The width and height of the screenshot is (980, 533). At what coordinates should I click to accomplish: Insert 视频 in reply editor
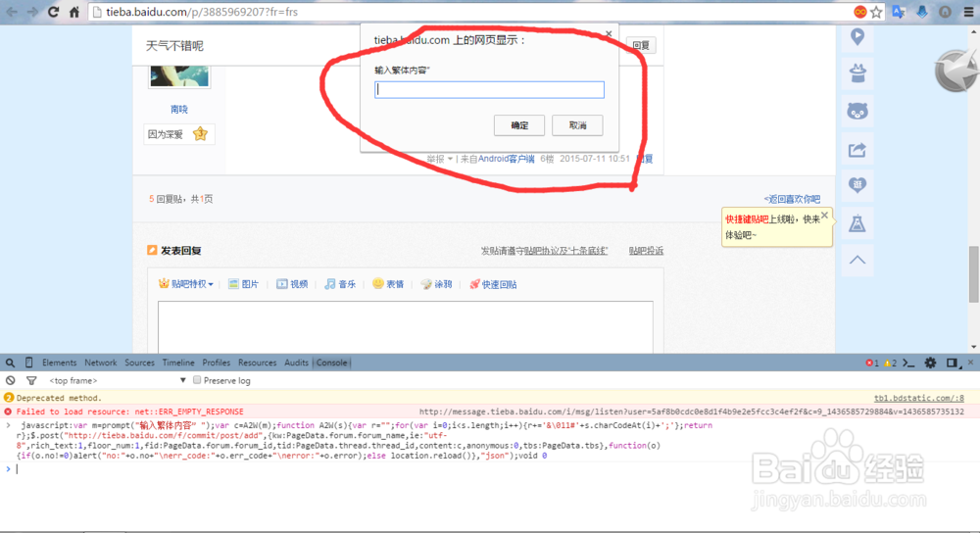pyautogui.click(x=292, y=284)
